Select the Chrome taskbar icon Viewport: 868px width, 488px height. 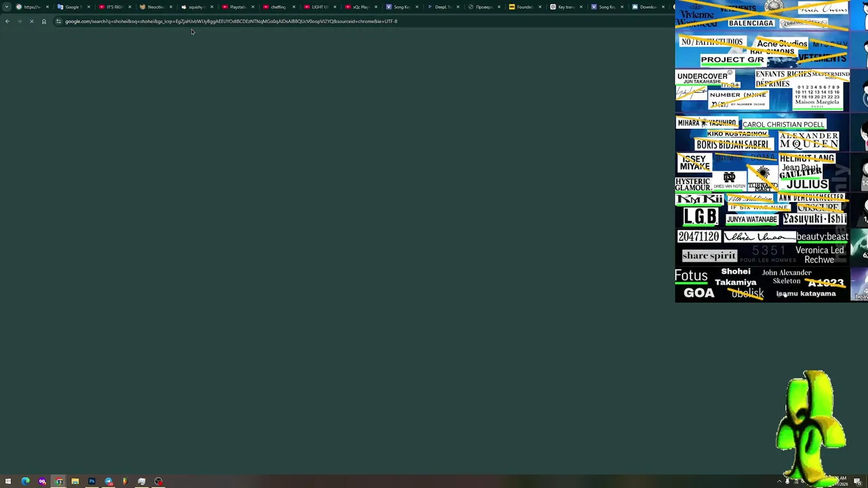[59, 481]
